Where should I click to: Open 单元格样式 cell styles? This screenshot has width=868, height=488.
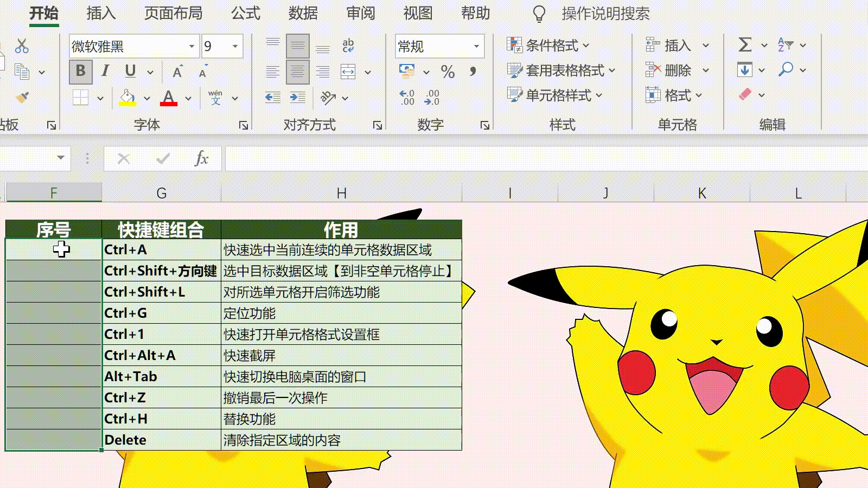(554, 95)
